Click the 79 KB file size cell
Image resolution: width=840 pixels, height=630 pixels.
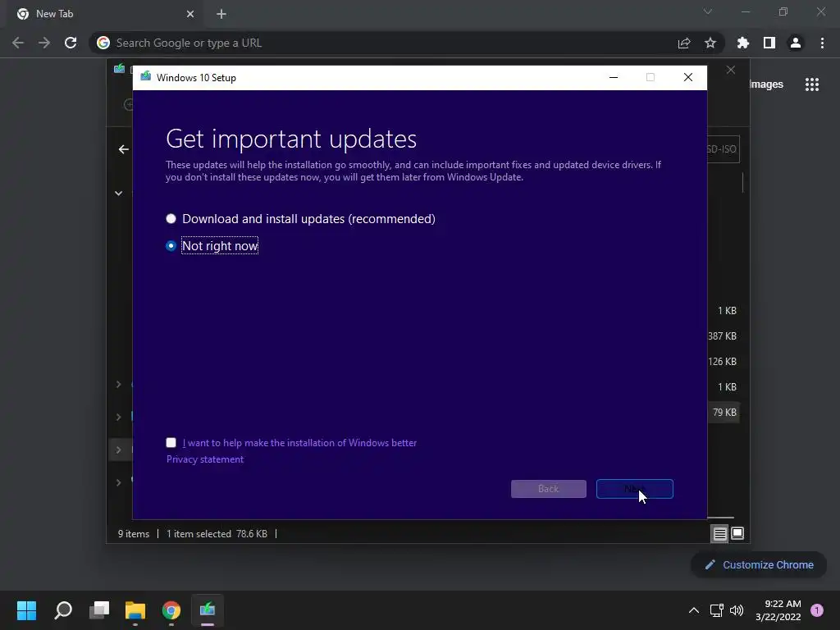724,413
